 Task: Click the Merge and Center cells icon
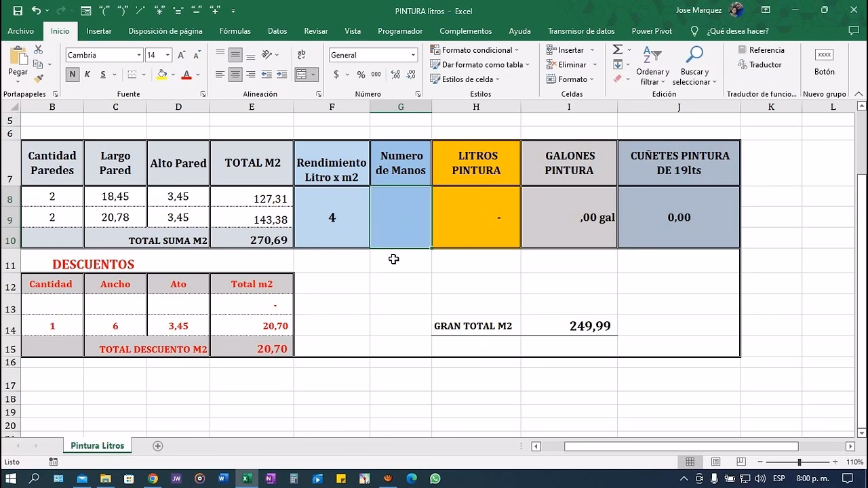pyautogui.click(x=302, y=75)
